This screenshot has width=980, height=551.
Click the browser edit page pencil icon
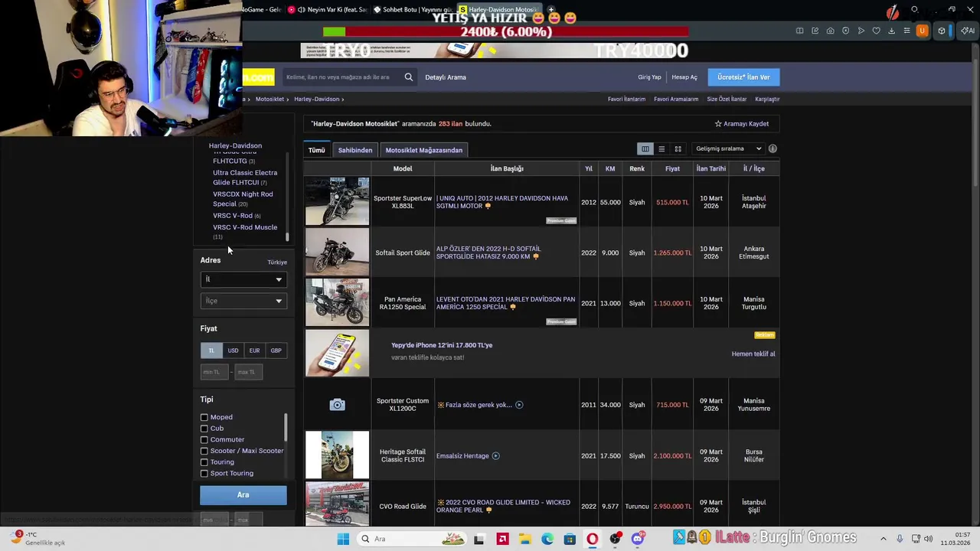[x=815, y=31]
